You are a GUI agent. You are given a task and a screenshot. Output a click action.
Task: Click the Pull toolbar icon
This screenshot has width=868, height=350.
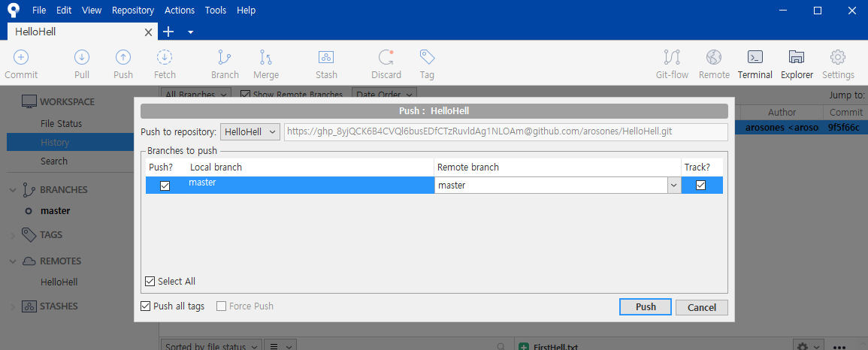tap(82, 57)
